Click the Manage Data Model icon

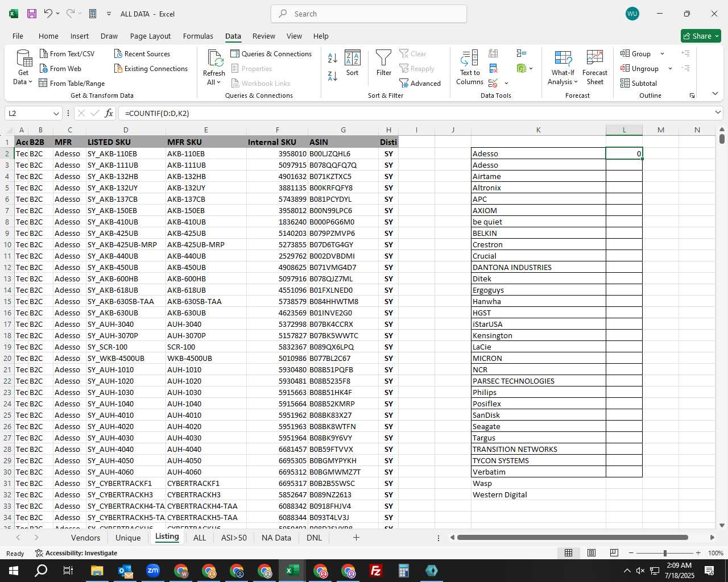(522, 68)
